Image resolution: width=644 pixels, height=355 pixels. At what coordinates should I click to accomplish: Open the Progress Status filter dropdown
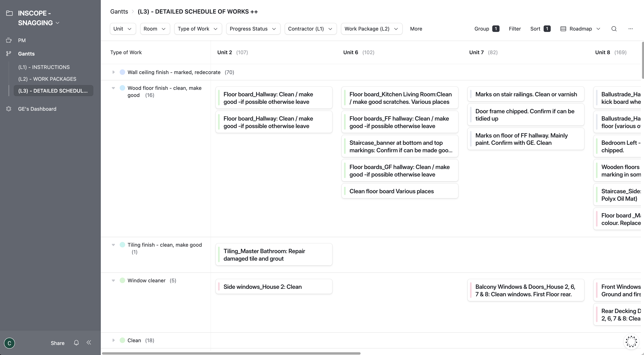tap(253, 29)
